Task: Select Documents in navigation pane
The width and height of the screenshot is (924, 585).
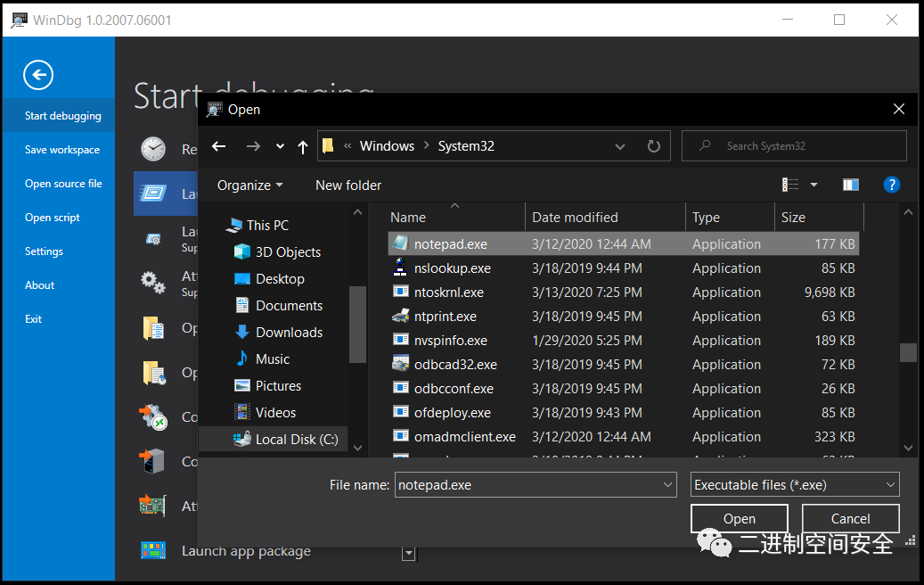Action: coord(279,306)
